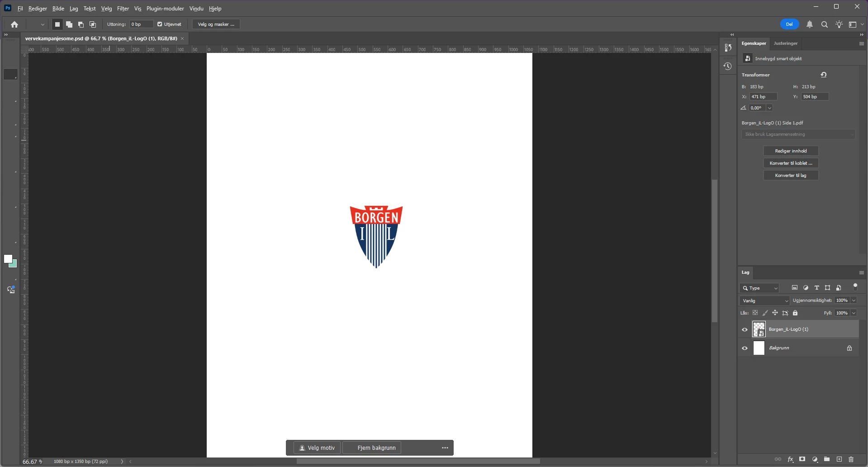Open the Lagsammensetning dropdown
Viewport: 868px width, 467px height.
tap(798, 134)
